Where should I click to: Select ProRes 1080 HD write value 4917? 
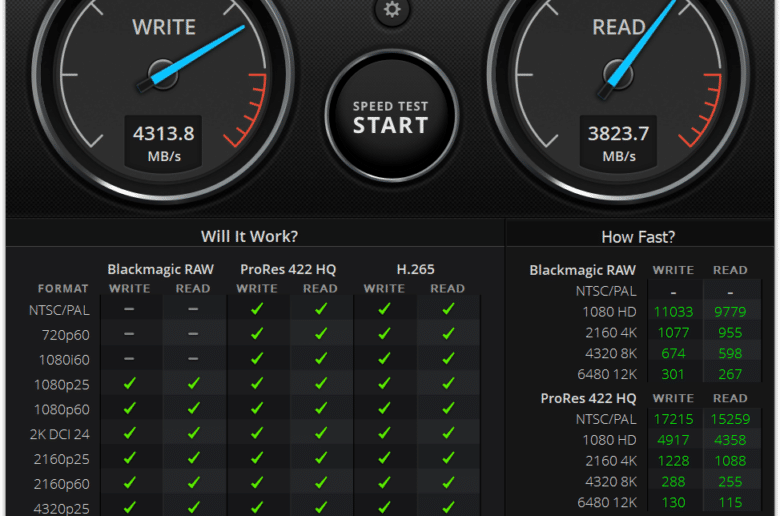coord(674,440)
